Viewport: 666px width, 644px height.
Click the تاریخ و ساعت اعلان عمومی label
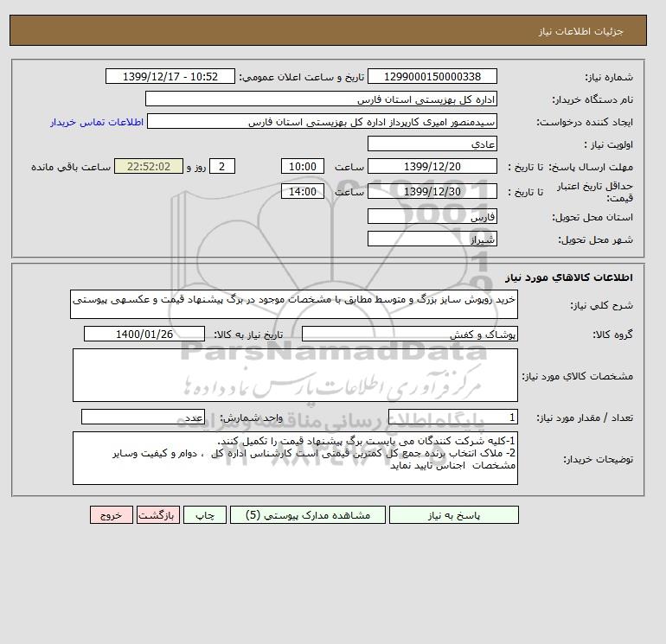[302, 77]
